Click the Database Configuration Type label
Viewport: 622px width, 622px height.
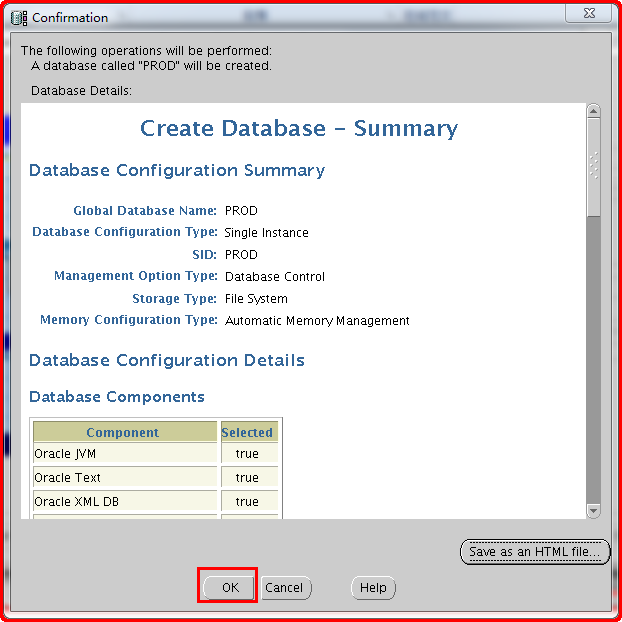[125, 232]
